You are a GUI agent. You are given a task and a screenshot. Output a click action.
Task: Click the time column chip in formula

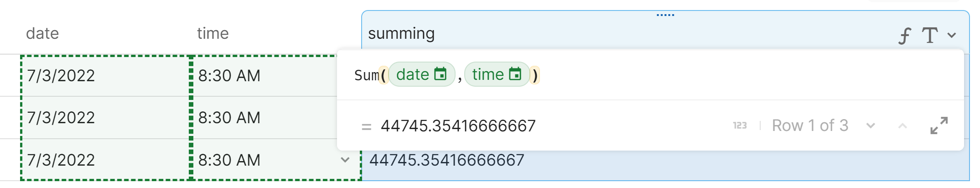point(488,74)
